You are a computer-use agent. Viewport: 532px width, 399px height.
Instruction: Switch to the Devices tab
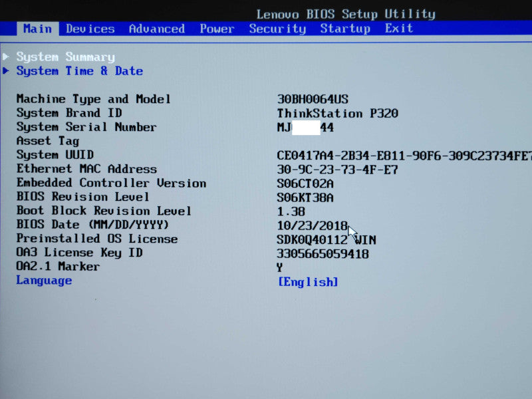(x=90, y=29)
